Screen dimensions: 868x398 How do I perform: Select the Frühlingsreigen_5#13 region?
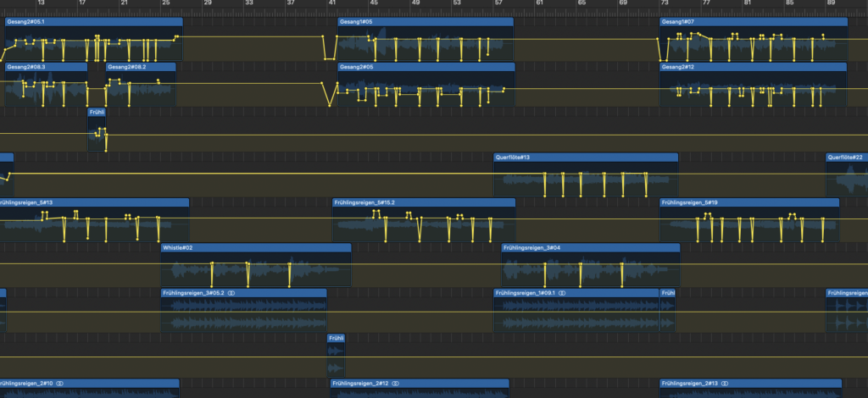click(94, 220)
